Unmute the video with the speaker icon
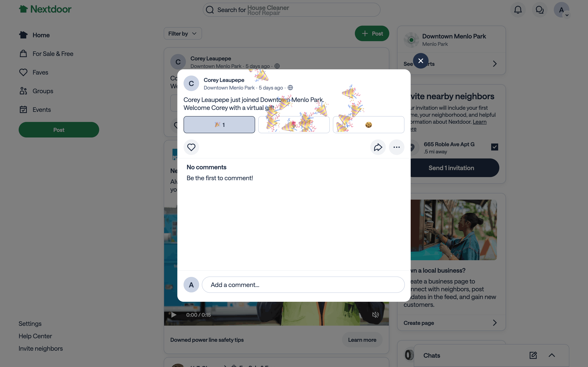Viewport: 588px width, 367px height. (375, 315)
